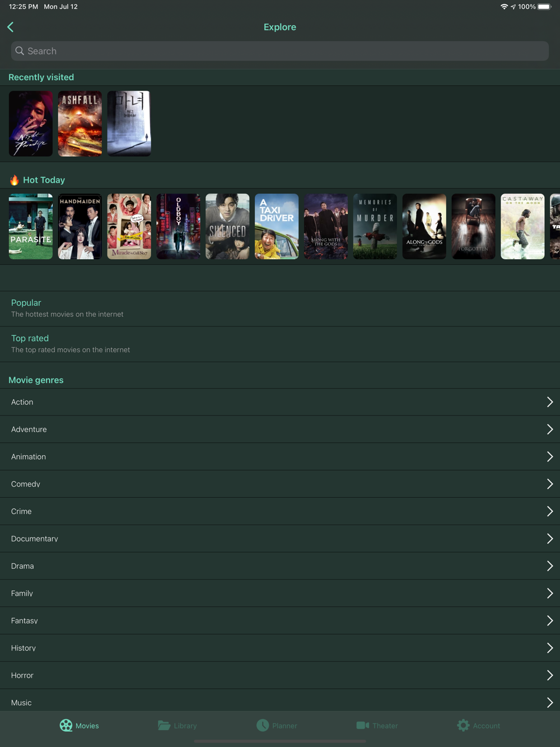This screenshot has height=747, width=560.
Task: Expand the Fantasy genre chevron
Action: [x=549, y=620]
